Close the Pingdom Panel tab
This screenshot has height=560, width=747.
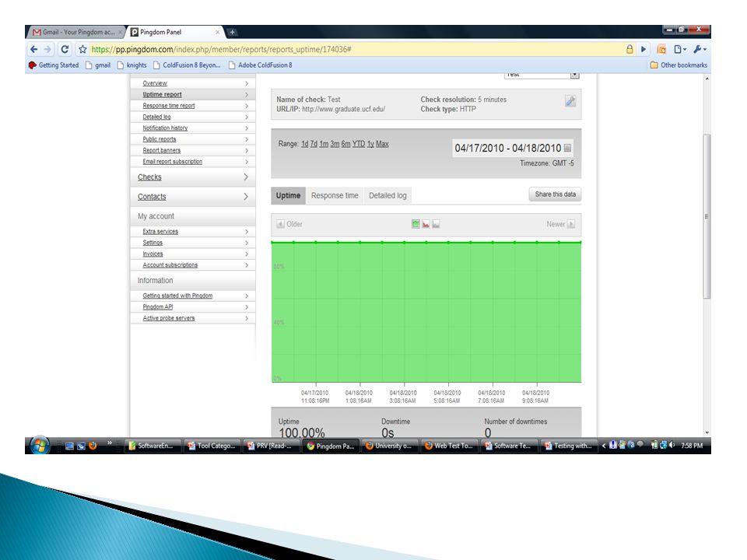point(217,32)
